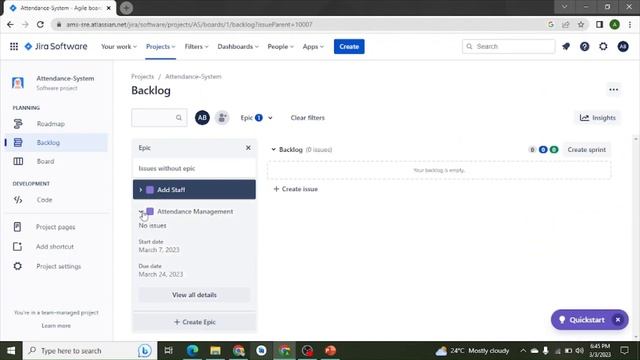
Task: Click the add people avatar icon
Action: [222, 118]
